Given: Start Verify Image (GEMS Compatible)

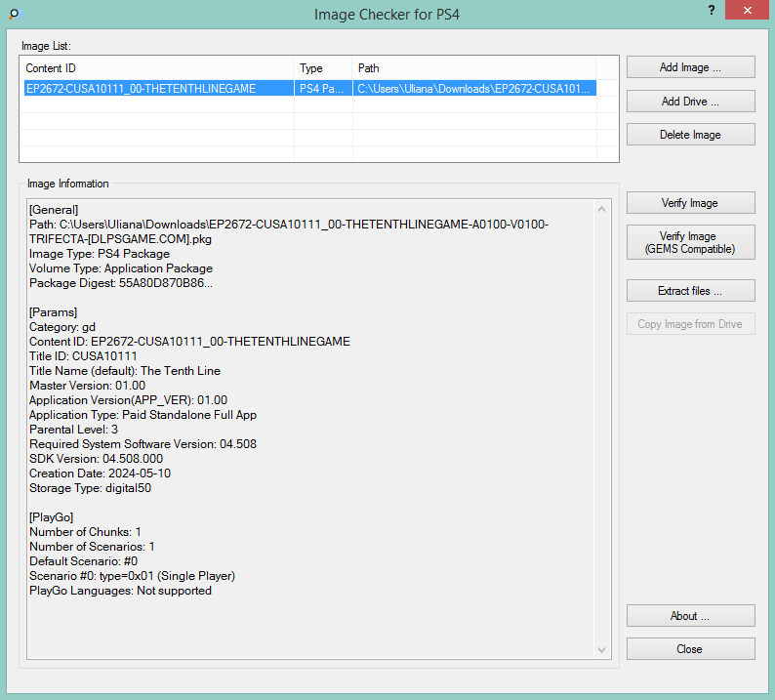Looking at the screenshot, I should tap(690, 242).
